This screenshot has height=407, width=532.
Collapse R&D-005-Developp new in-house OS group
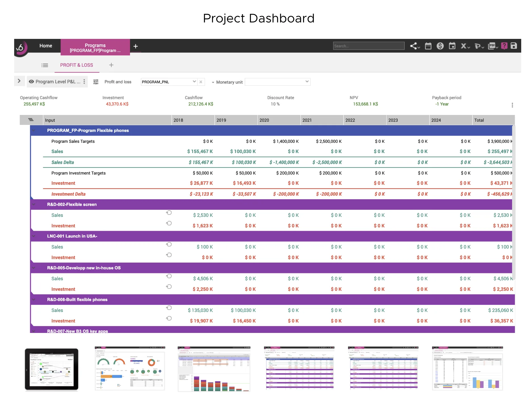[34, 268]
